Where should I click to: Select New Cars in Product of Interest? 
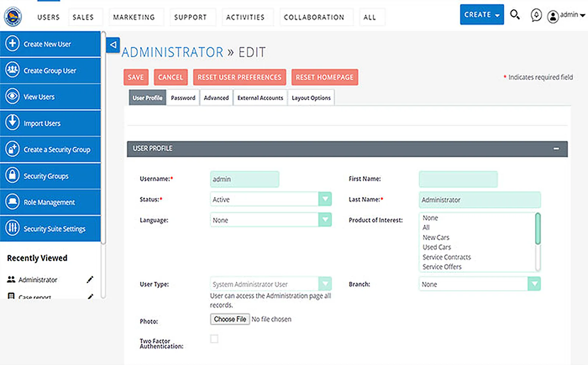(436, 237)
